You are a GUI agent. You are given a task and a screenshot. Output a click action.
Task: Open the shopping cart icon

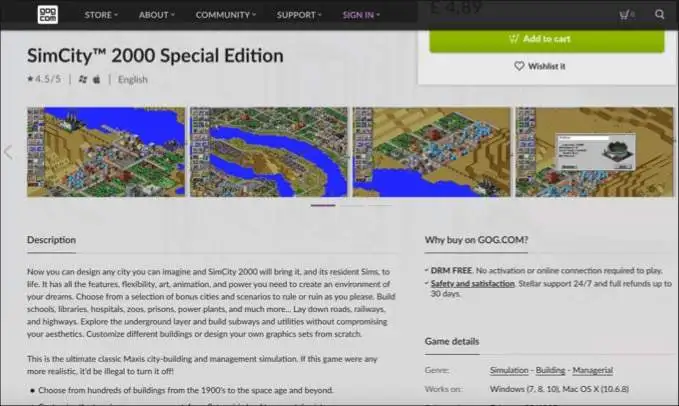click(x=625, y=15)
